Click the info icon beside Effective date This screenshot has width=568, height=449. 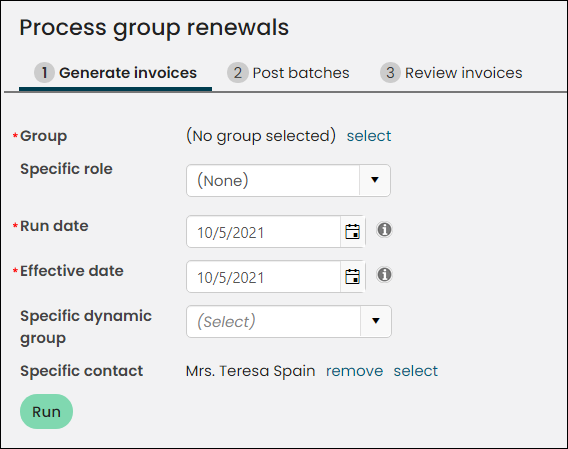pyautogui.click(x=384, y=274)
